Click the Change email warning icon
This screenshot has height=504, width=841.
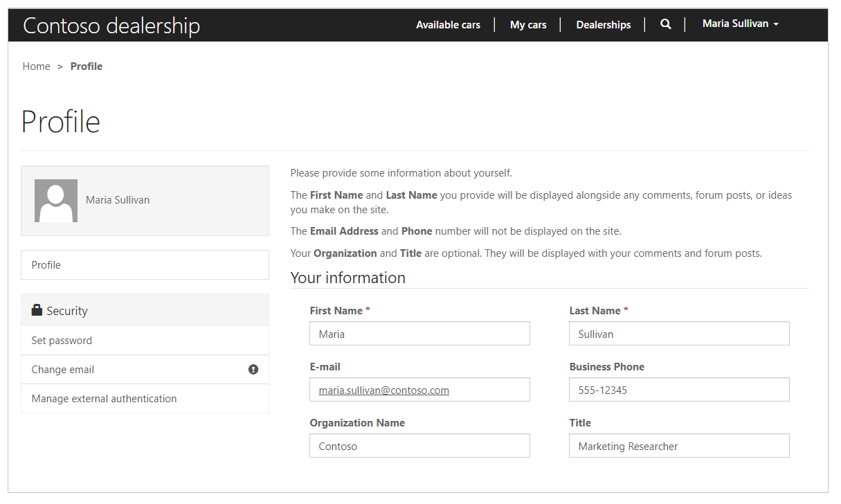(x=253, y=370)
